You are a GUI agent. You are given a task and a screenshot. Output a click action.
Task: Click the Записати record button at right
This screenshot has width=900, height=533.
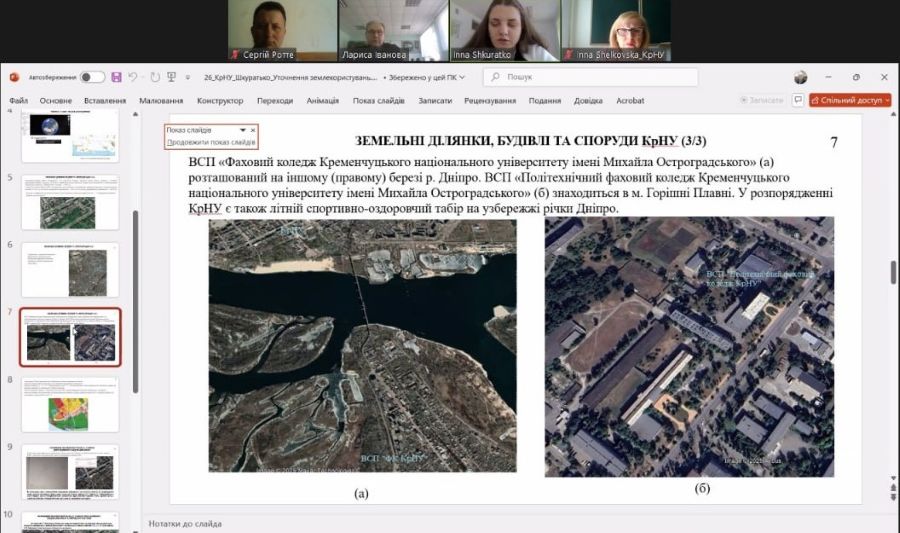(x=762, y=100)
